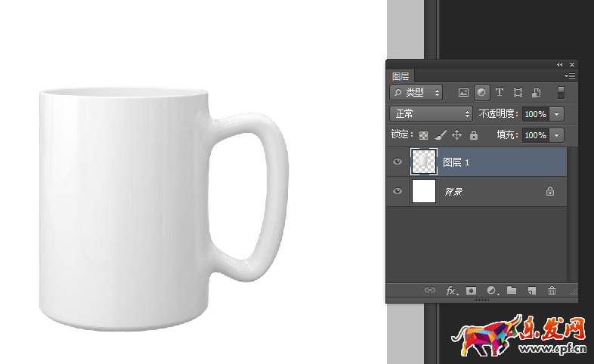Delete layer with trash icon
This screenshot has width=594, height=364.
tap(552, 291)
